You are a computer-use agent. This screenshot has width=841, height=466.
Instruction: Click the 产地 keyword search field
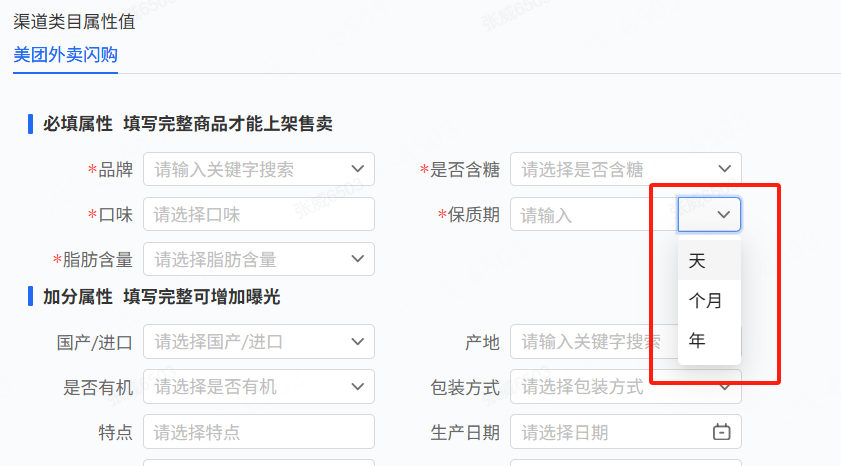[594, 342]
